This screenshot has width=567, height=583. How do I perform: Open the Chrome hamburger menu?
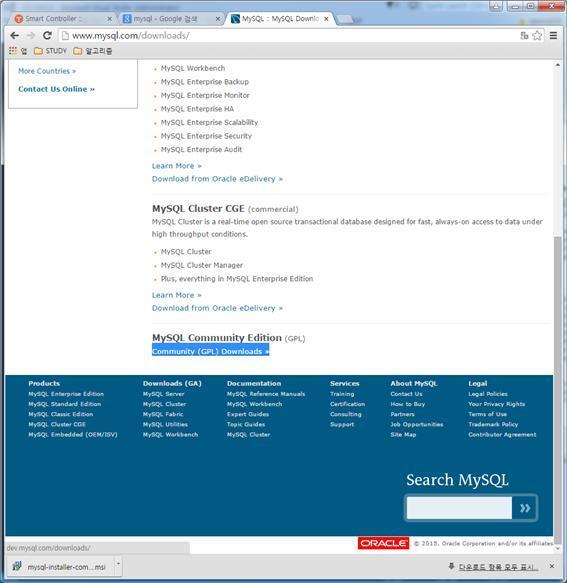[x=553, y=36]
